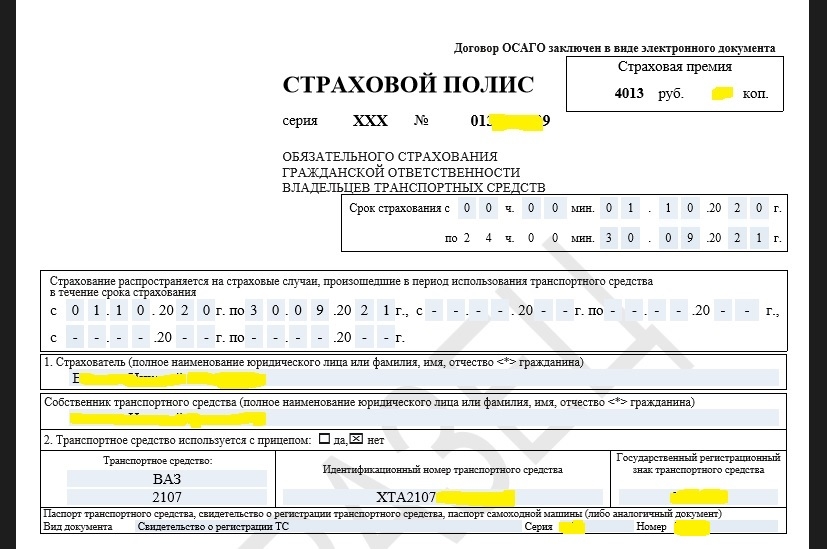The width and height of the screenshot is (827, 549).
Task: Click the "Страховая премия" label
Action: 675,67
